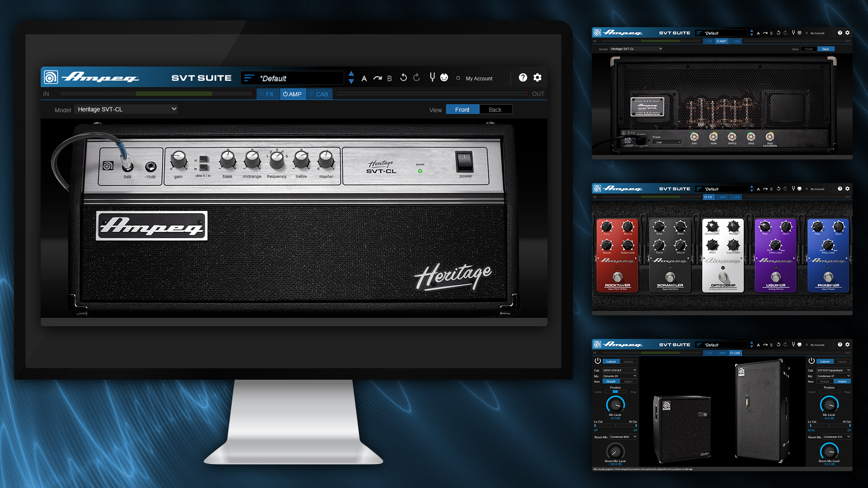868x488 pixels.
Task: Open My Account link in the main window
Action: [x=479, y=79]
